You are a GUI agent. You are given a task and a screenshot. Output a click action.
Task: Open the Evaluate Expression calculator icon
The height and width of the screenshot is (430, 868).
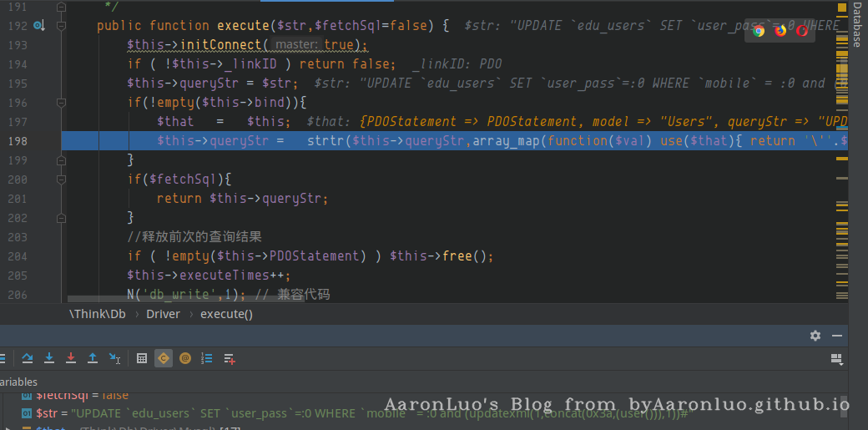point(142,358)
